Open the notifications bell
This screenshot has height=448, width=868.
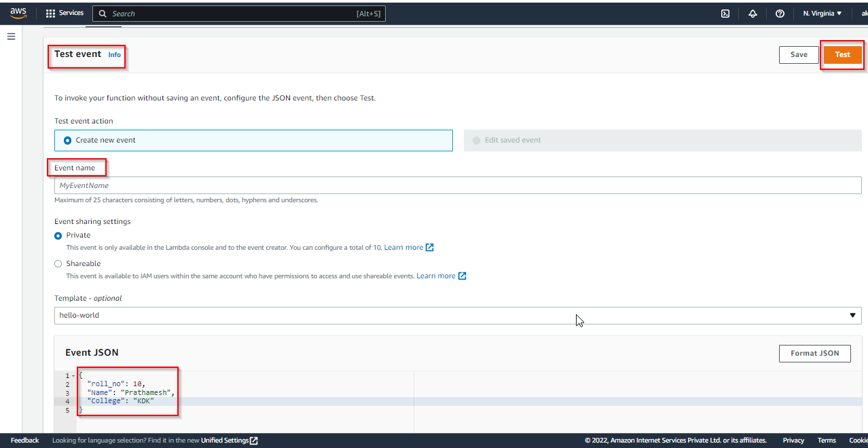pyautogui.click(x=753, y=14)
